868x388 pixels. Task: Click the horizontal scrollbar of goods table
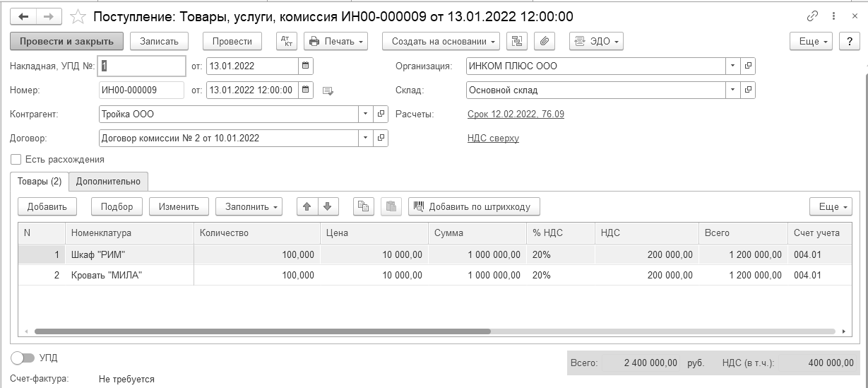pyautogui.click(x=262, y=331)
